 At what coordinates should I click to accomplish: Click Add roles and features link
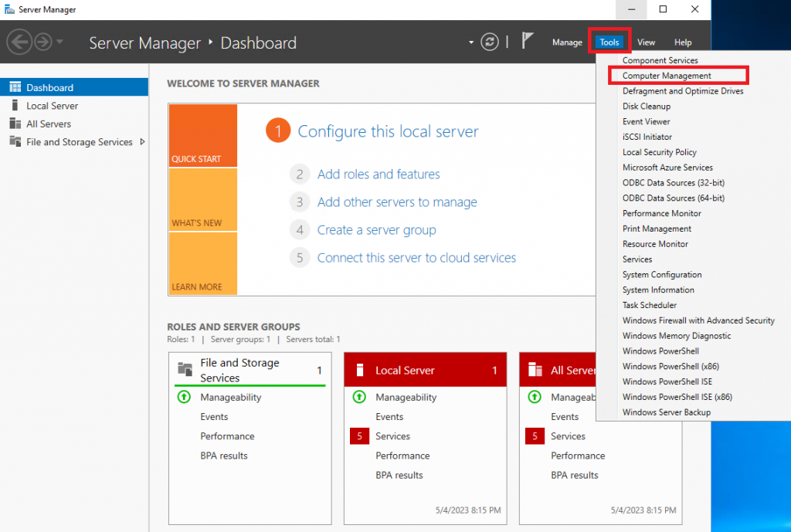tap(379, 174)
